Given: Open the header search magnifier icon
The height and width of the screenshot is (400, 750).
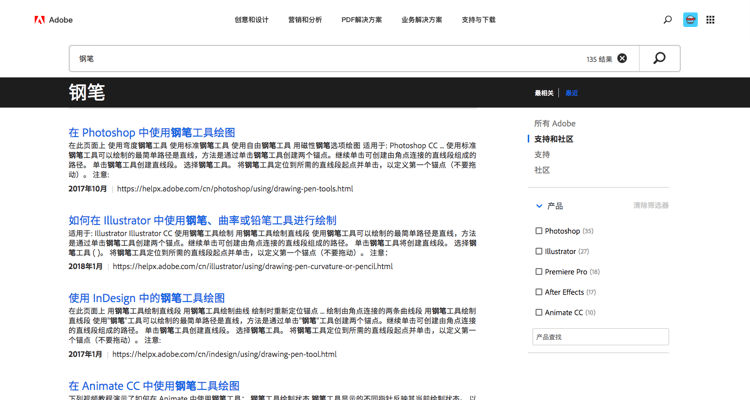Looking at the screenshot, I should (667, 20).
